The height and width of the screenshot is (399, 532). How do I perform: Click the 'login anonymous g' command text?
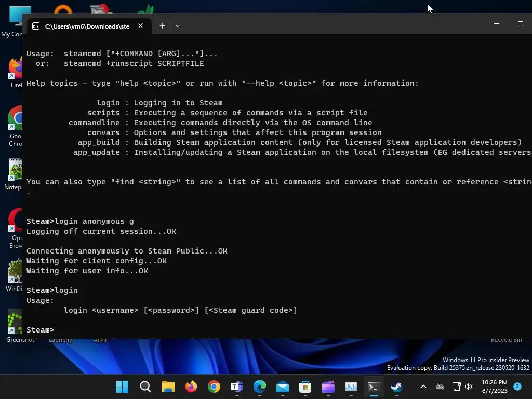click(95, 221)
